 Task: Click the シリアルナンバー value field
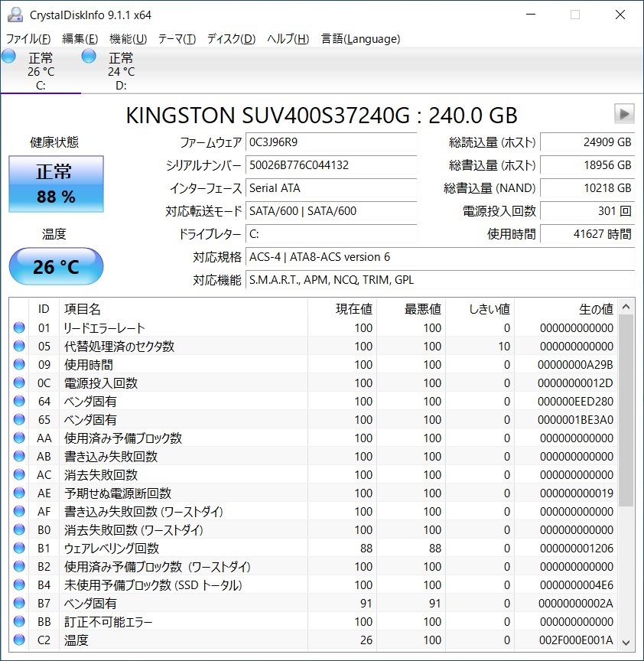click(x=331, y=164)
